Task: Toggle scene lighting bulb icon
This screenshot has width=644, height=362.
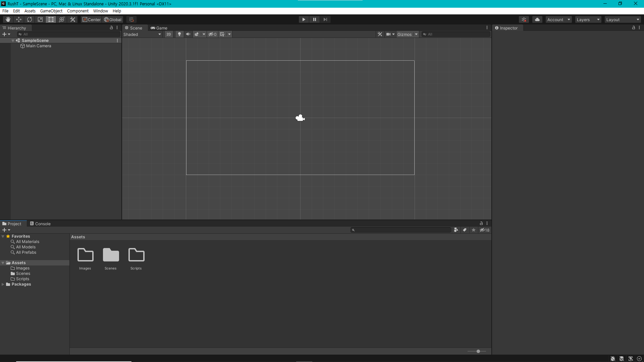Action: [x=179, y=34]
